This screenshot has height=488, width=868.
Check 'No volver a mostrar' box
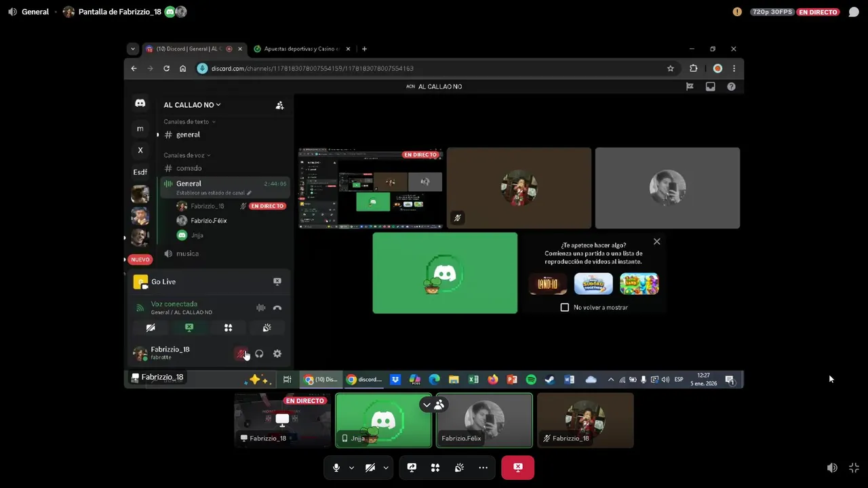[565, 308]
